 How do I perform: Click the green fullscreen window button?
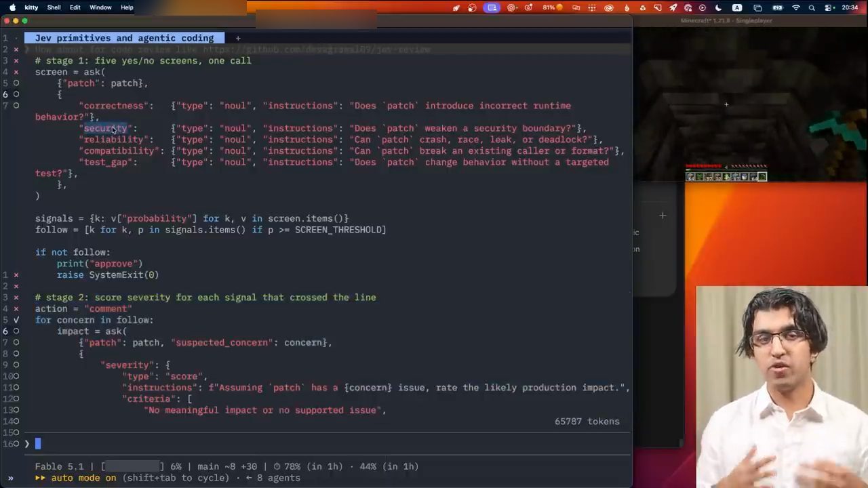point(24,21)
